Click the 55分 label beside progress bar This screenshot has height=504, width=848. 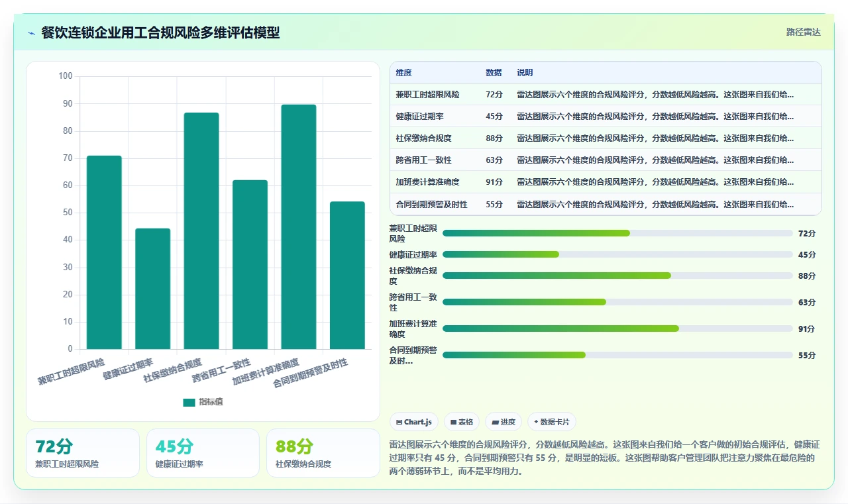pos(807,356)
